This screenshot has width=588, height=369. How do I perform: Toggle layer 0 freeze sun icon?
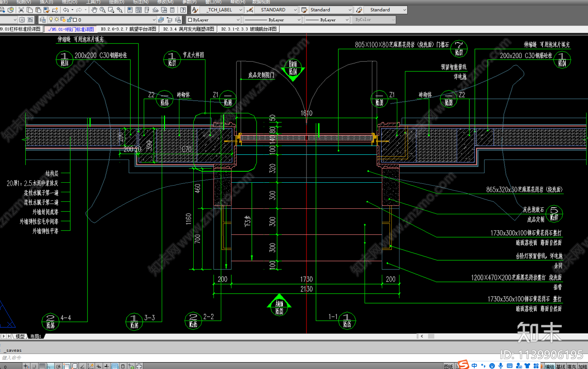pyautogui.click(x=57, y=19)
